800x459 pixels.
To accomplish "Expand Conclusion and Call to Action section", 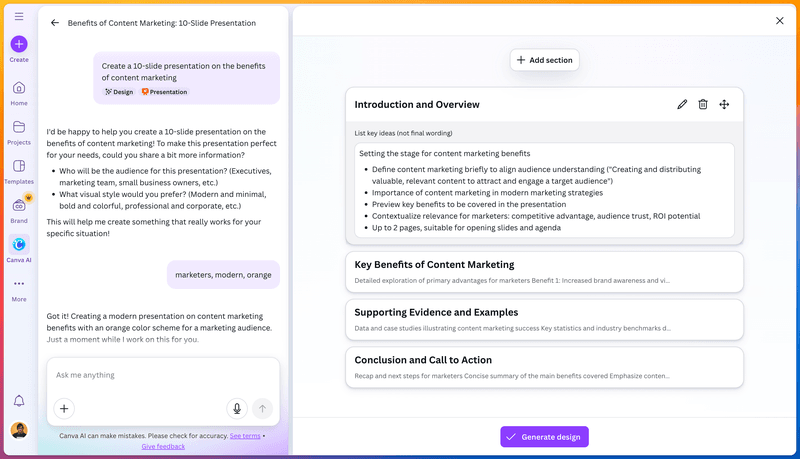I will [x=544, y=367].
